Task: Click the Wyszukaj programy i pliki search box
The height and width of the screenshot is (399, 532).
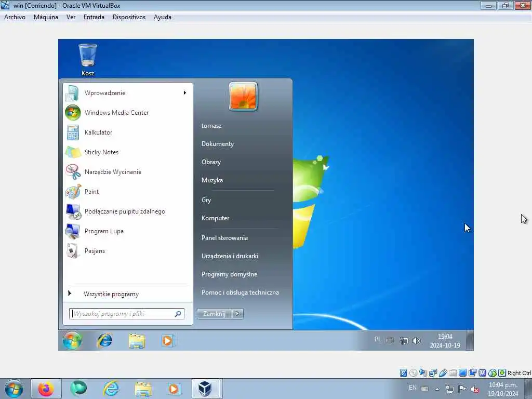Action: [127, 313]
